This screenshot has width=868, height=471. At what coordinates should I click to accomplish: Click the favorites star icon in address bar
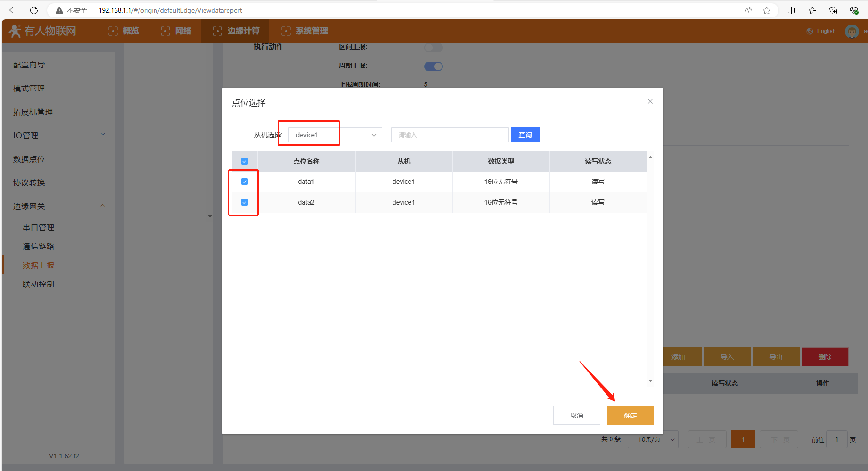coord(767,10)
